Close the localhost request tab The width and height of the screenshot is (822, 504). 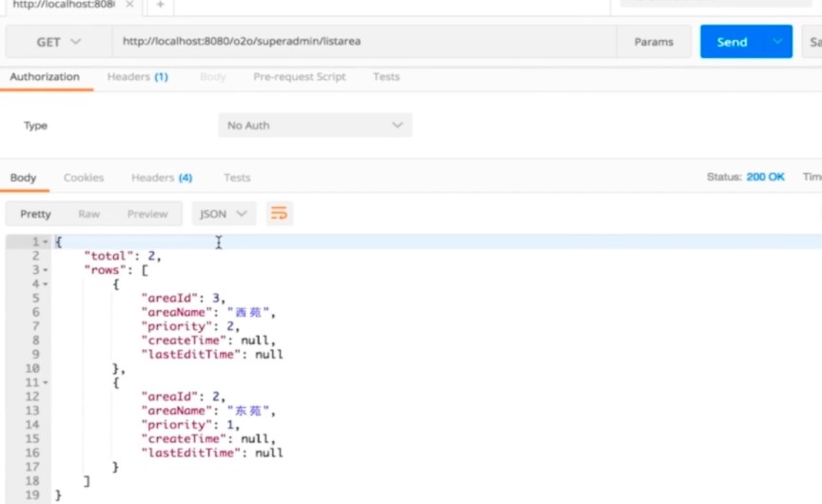(x=129, y=6)
